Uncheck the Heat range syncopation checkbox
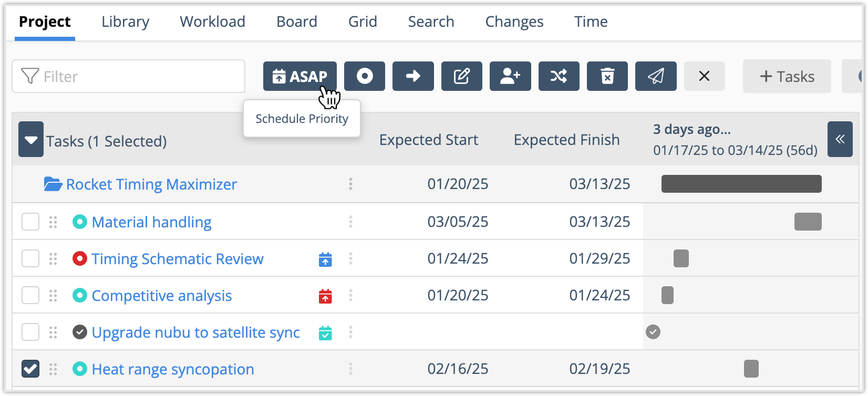The height and width of the screenshot is (396, 868). tap(30, 369)
